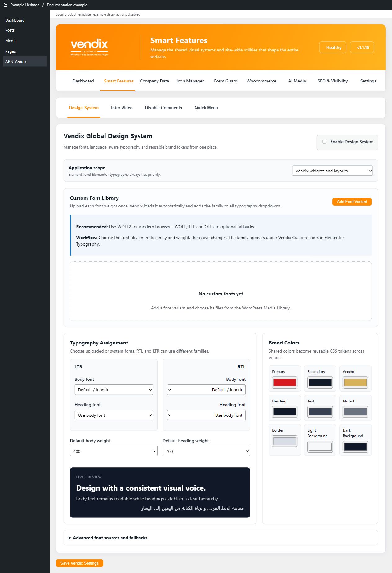Click the 'Documentation example' breadcrumb text
The height and width of the screenshot is (573, 392).
point(67,5)
